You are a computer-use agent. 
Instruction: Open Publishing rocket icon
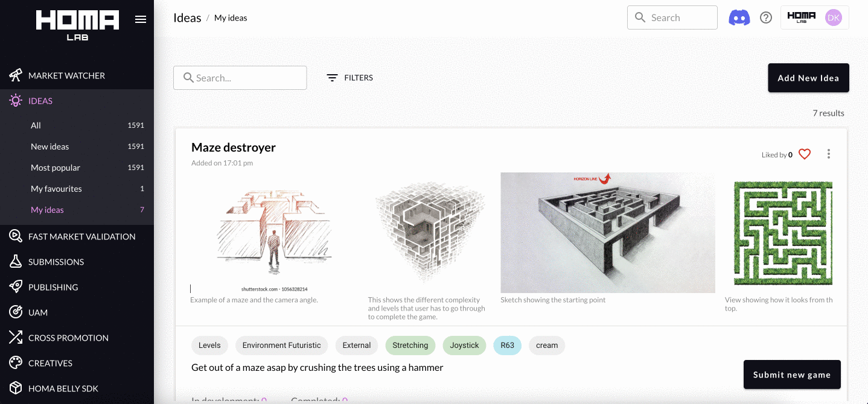pyautogui.click(x=16, y=287)
